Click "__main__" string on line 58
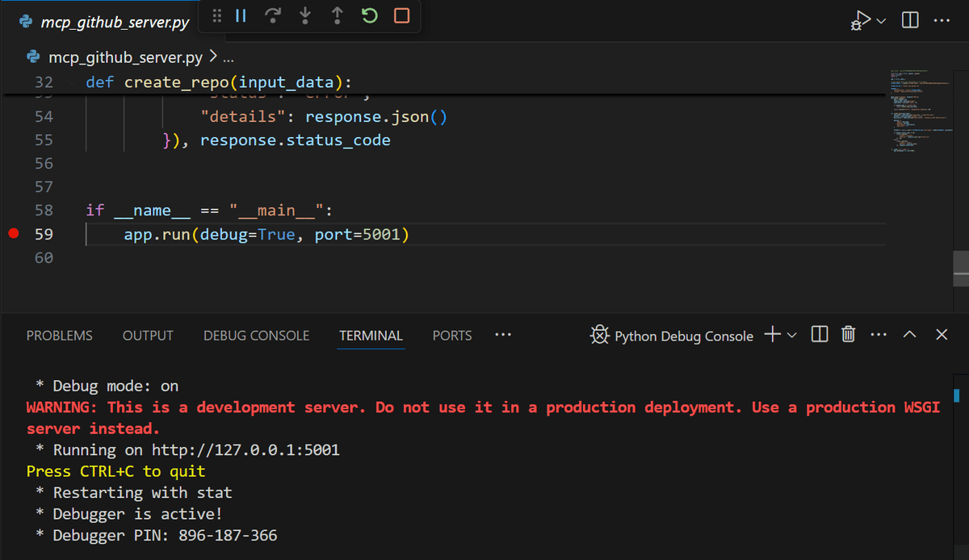This screenshot has width=969, height=560. (x=277, y=211)
